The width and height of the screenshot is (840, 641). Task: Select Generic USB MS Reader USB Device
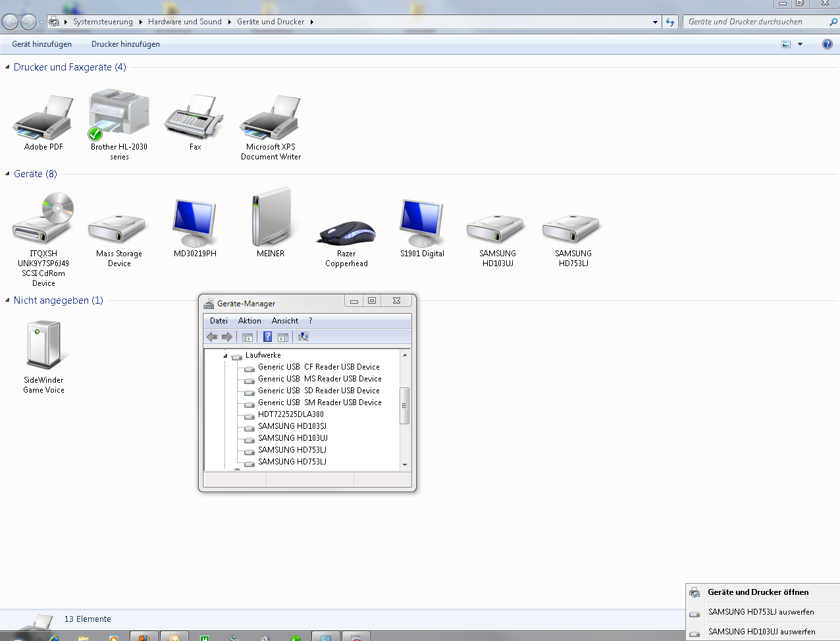coord(320,379)
